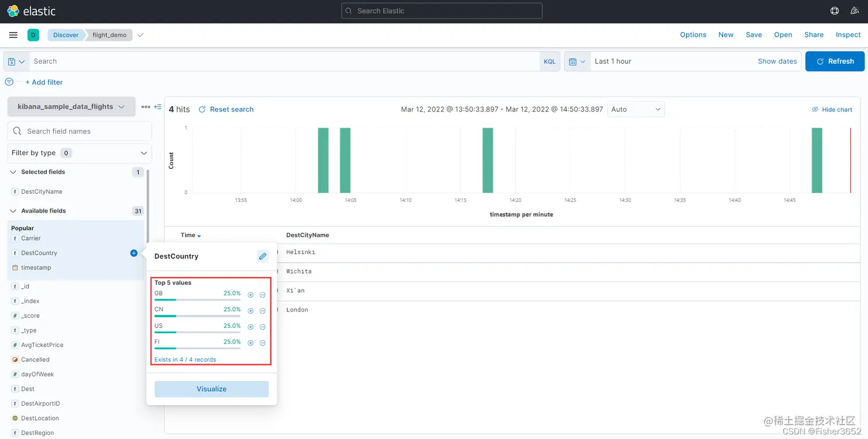Viewport: 868px width, 439px height.
Task: Filter out US value minus icon
Action: (x=262, y=327)
